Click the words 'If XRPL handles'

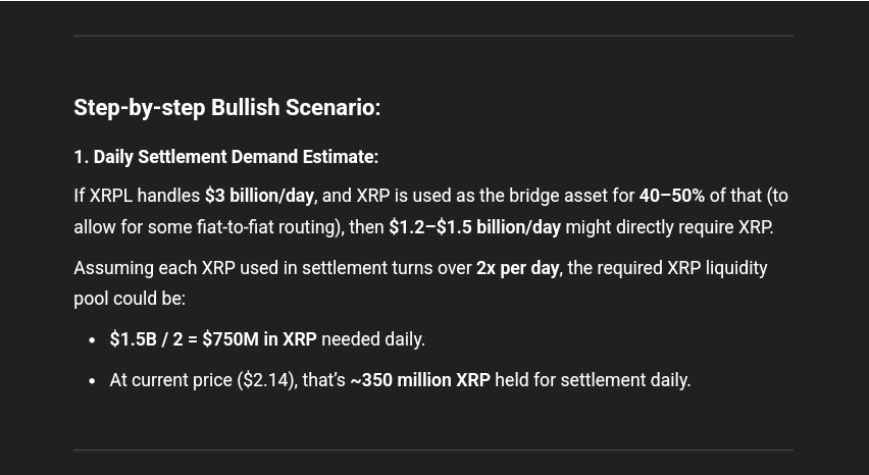tap(137, 196)
